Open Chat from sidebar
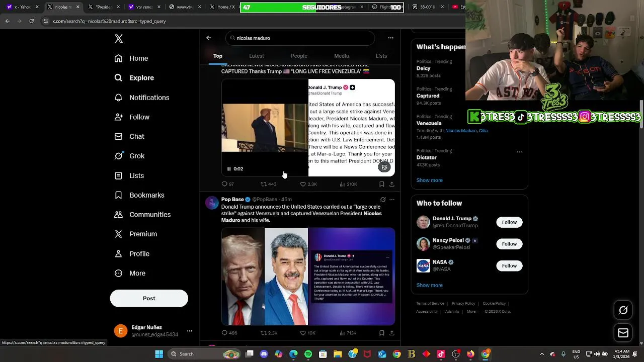Screen dimensions: 644x362 click(x=129, y=136)
